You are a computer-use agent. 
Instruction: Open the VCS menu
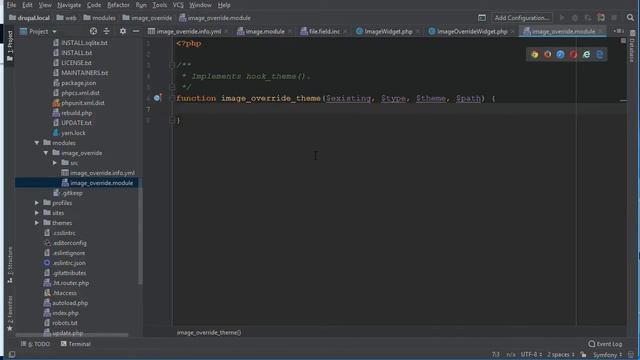pos(178,5)
